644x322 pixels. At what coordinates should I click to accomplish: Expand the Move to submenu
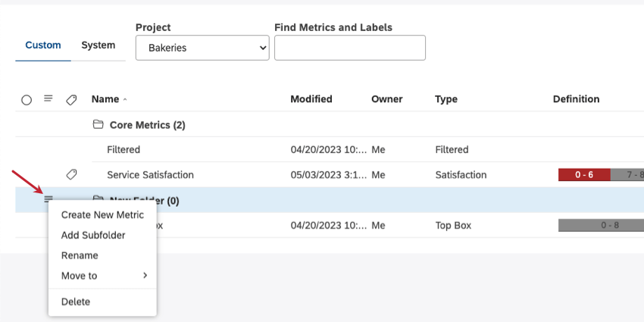point(104,276)
